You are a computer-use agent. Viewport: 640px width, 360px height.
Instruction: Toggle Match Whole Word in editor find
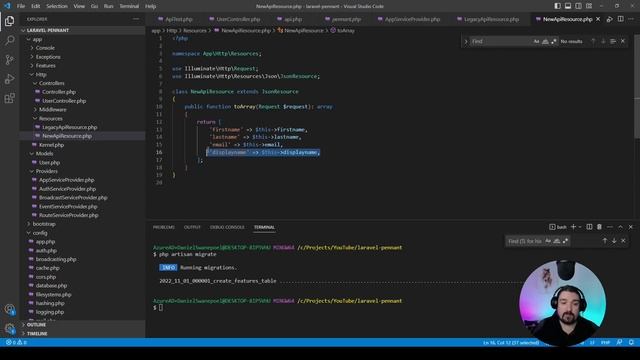[x=545, y=41]
